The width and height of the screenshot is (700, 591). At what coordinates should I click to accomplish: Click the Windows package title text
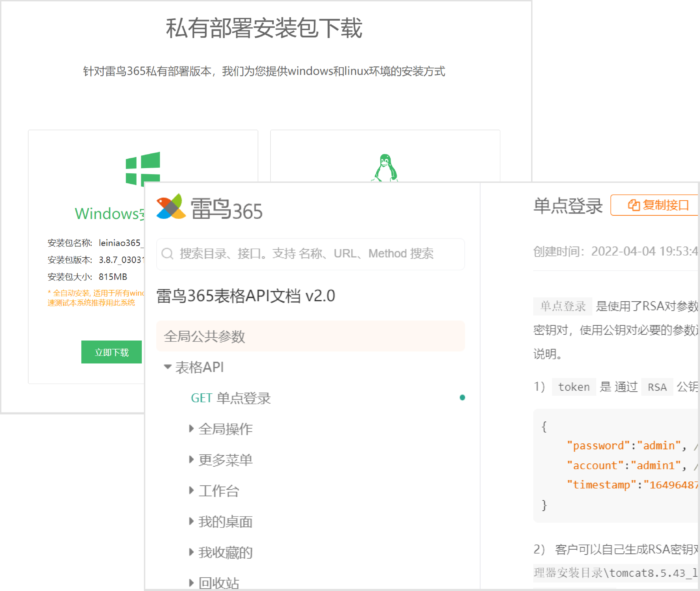pos(109,214)
